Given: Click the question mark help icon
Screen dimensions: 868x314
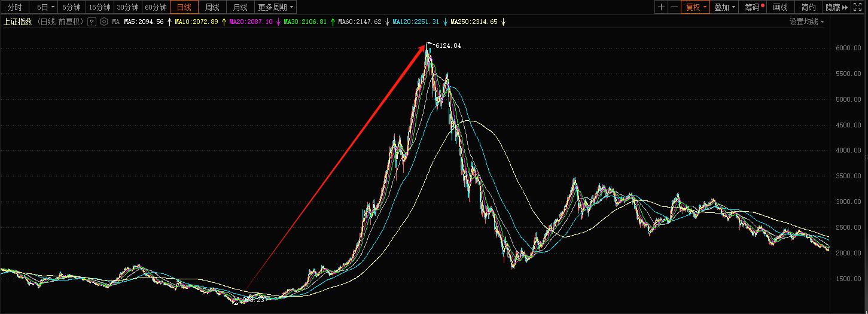Looking at the screenshot, I should (x=92, y=22).
